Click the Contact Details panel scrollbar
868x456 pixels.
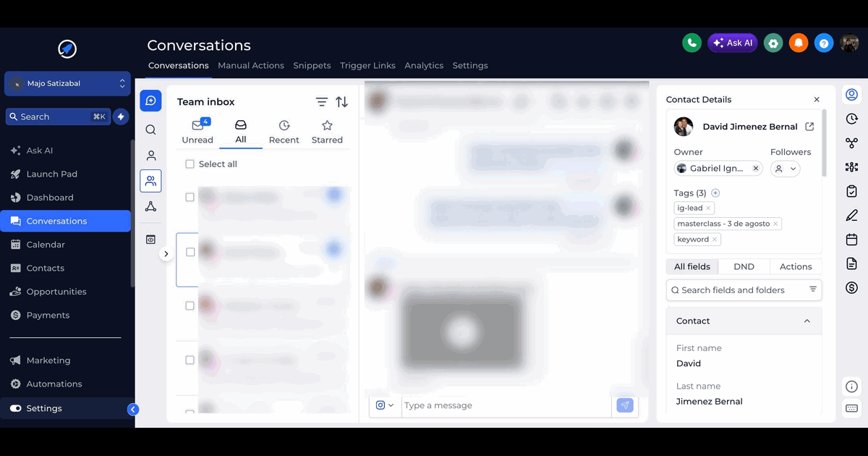(824, 143)
